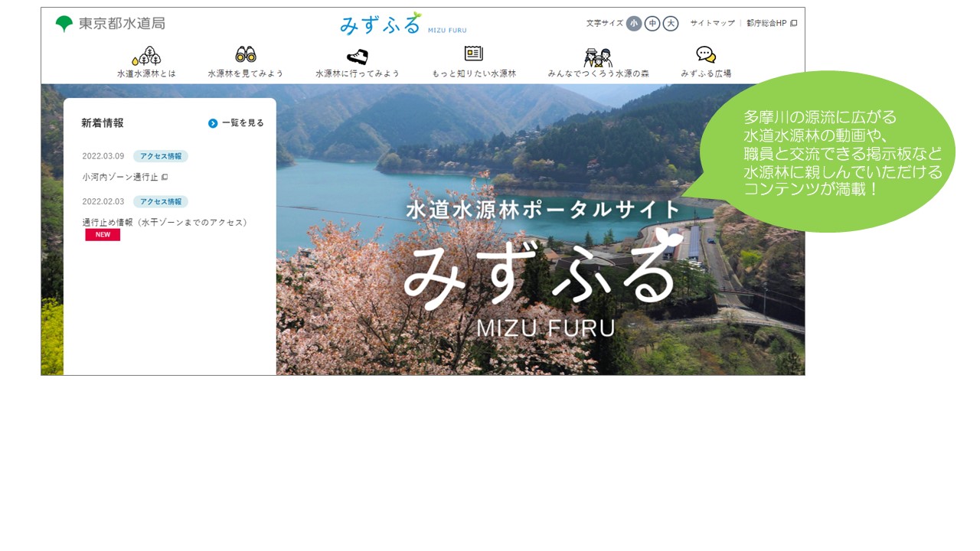Click the white MIZU FURU hero subtitle
This screenshot has width=980, height=551.
545,328
